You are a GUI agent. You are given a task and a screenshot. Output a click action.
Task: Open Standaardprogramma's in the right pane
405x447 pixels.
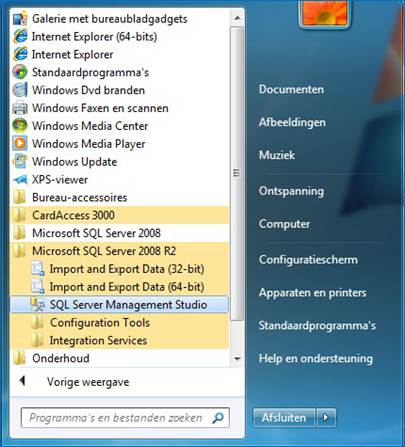tap(317, 325)
